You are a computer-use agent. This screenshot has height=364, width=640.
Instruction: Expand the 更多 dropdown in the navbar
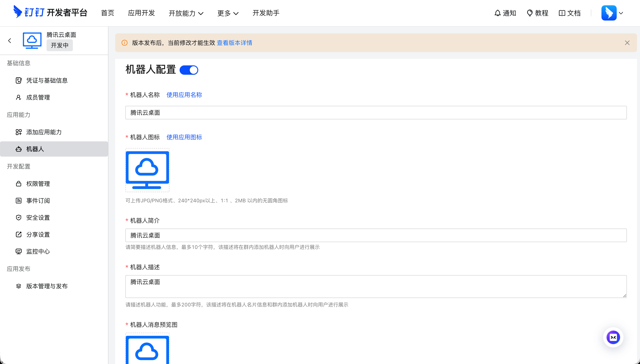[x=228, y=13]
